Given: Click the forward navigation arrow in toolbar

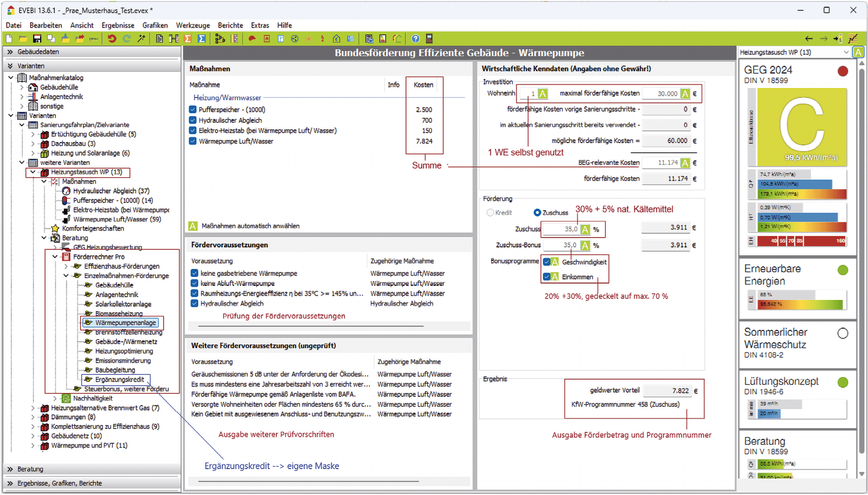Looking at the screenshot, I should click(x=824, y=39).
